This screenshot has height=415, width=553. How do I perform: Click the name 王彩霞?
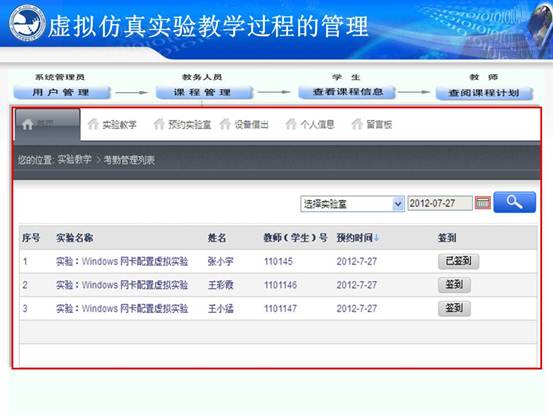[x=220, y=285]
